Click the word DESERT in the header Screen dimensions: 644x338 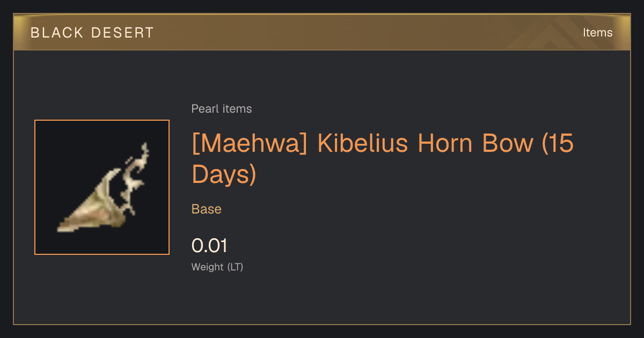coord(122,33)
